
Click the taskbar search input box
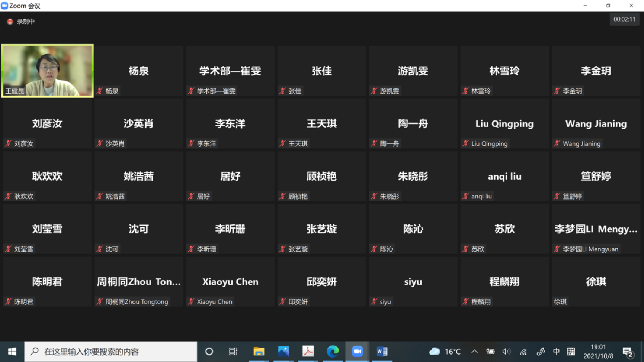tap(112, 352)
